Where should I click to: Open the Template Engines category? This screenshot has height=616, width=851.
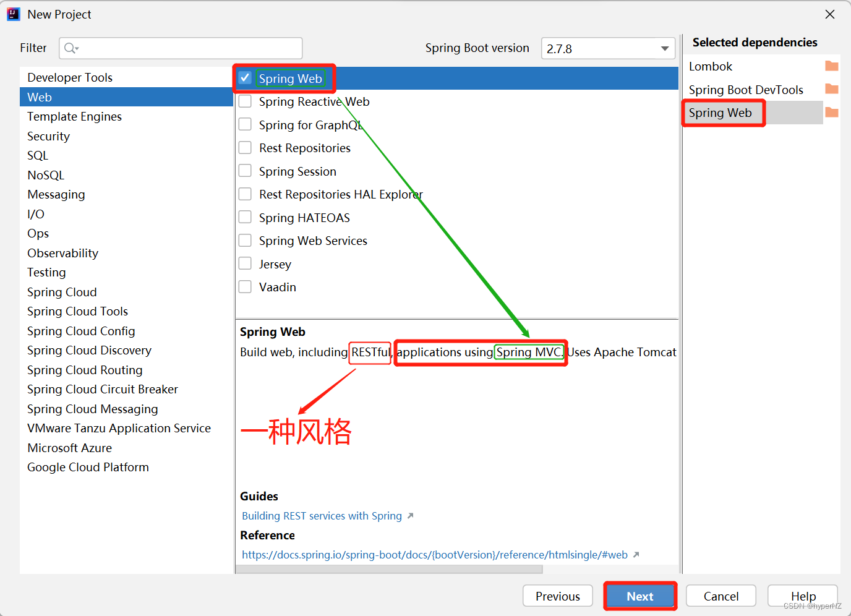[x=126, y=116]
